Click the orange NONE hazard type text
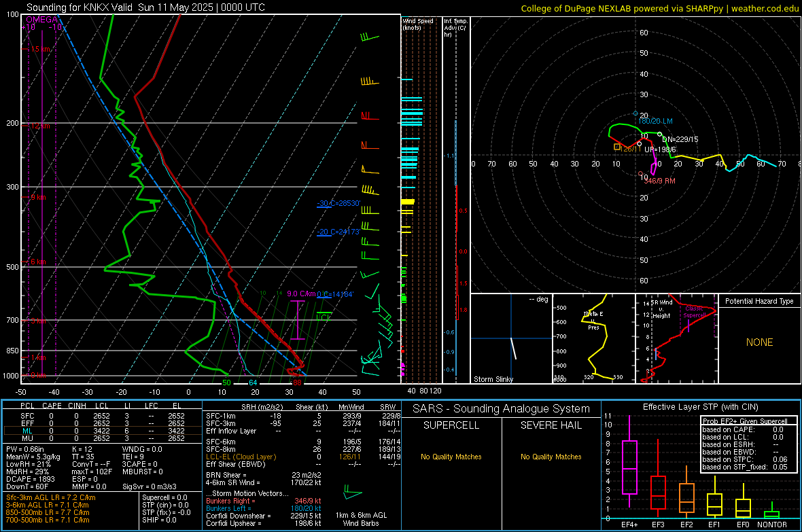This screenshot has height=532, width=802. [x=759, y=342]
